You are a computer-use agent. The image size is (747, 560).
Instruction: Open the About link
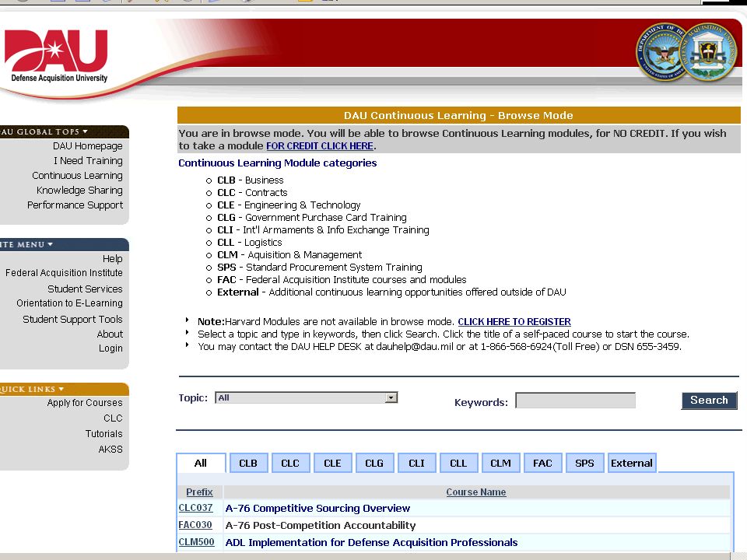pos(110,334)
